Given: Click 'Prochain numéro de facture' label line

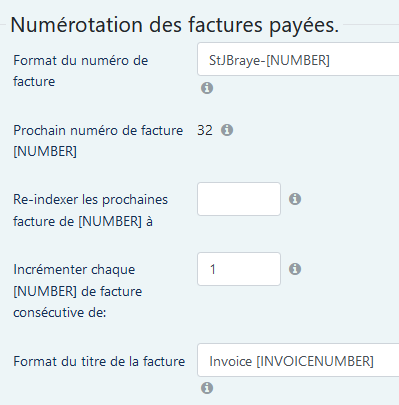Looking at the screenshot, I should 98,130.
